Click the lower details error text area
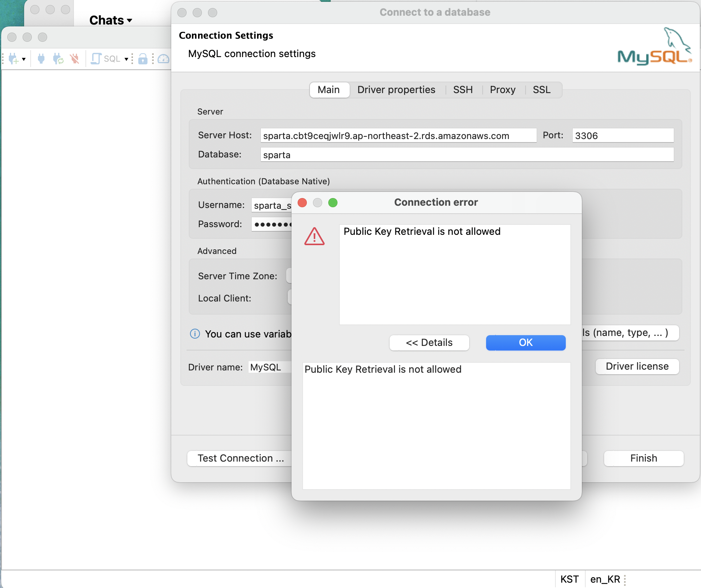Screen dimensions: 701x588 (x=436, y=426)
